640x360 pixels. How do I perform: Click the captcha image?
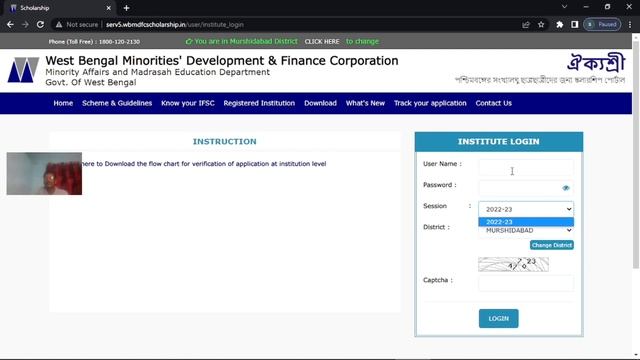(513, 264)
